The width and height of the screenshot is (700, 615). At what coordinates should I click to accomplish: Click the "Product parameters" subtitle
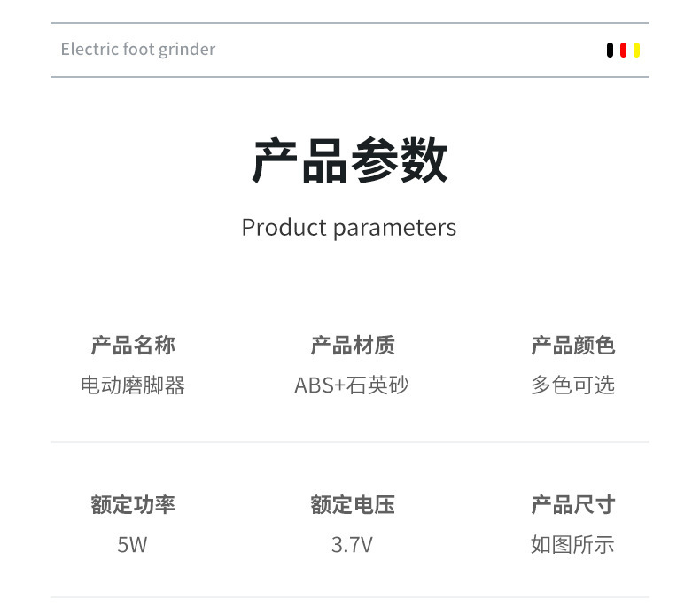[x=349, y=228]
